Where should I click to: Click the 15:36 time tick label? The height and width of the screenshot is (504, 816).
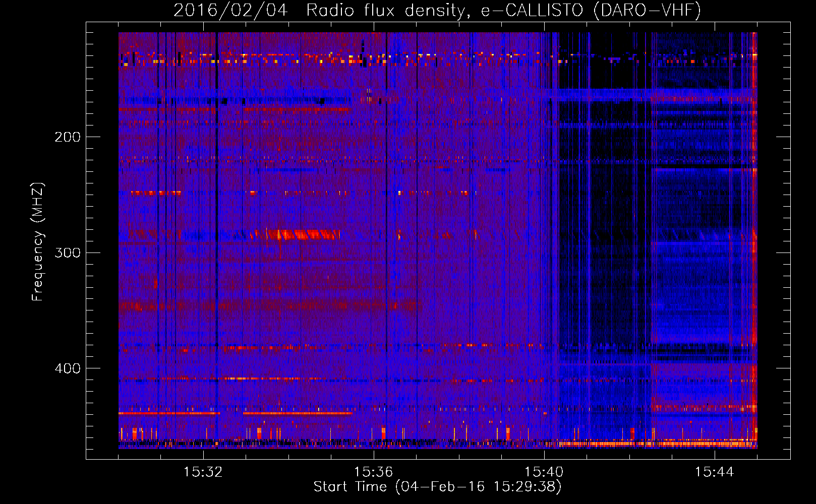374,472
